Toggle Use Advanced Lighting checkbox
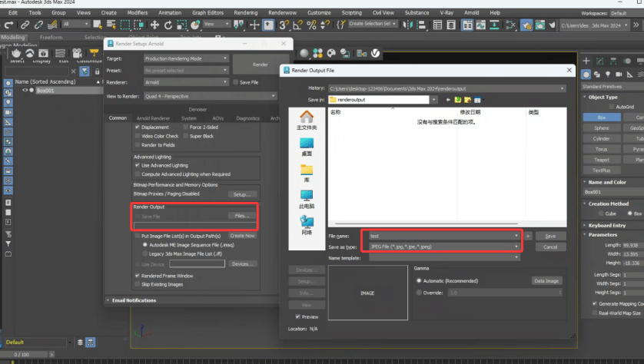This screenshot has height=364, width=644. tap(138, 165)
